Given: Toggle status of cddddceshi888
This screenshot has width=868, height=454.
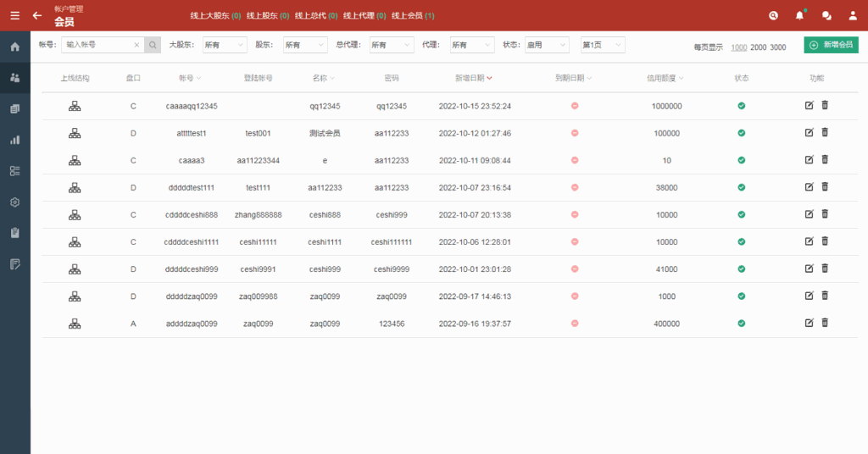Looking at the screenshot, I should coord(741,214).
